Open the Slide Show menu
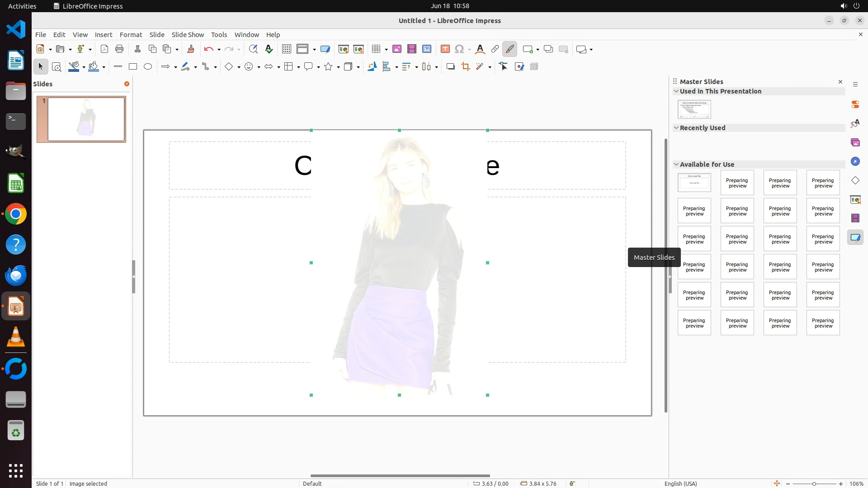 (x=187, y=35)
